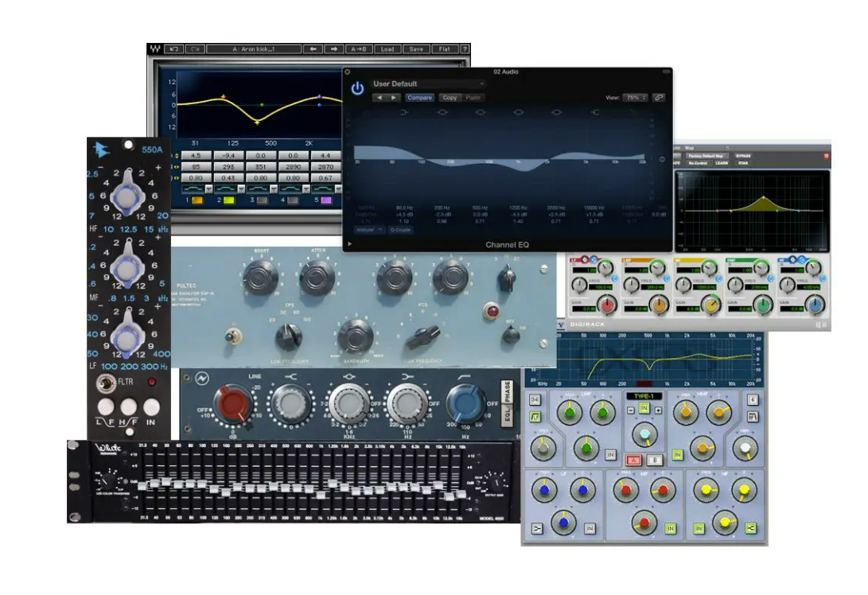Viewport: 868px width, 595px height.
Task: Toggle Waves EQ band 5 purple swatch
Action: (x=326, y=200)
